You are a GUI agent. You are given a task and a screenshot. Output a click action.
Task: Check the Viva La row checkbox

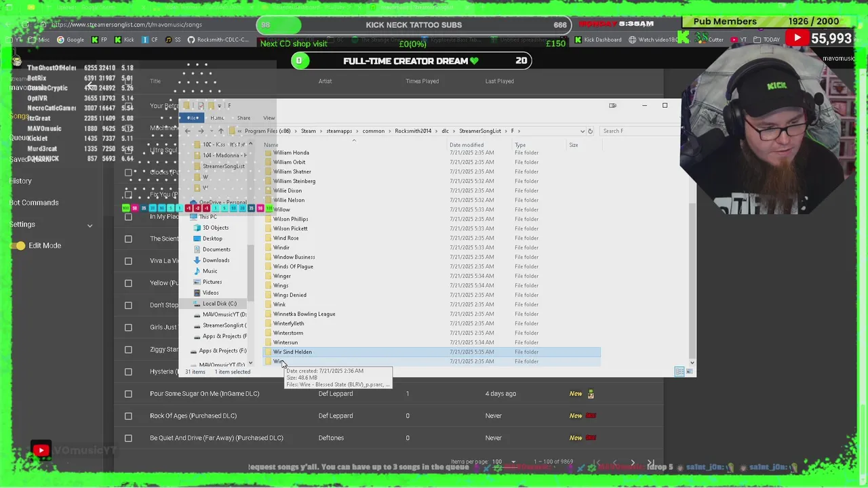point(128,261)
